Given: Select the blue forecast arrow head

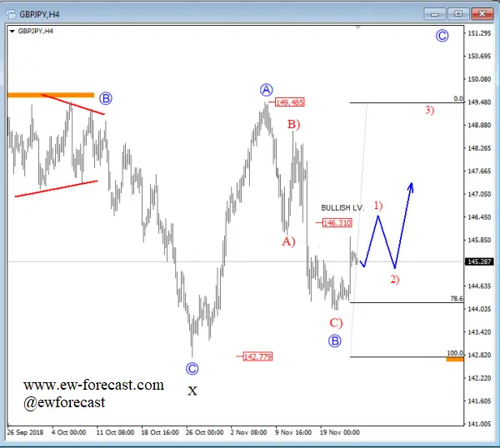Looking at the screenshot, I should (411, 187).
